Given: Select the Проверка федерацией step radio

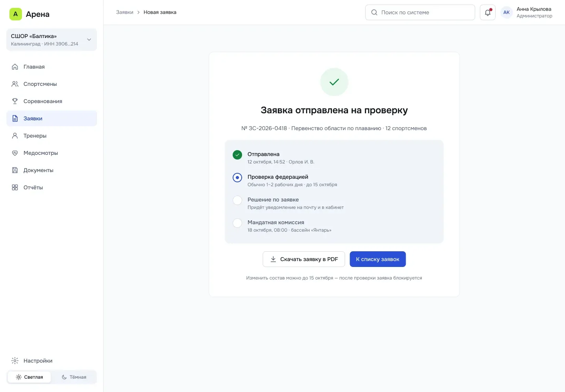Looking at the screenshot, I should 237,178.
